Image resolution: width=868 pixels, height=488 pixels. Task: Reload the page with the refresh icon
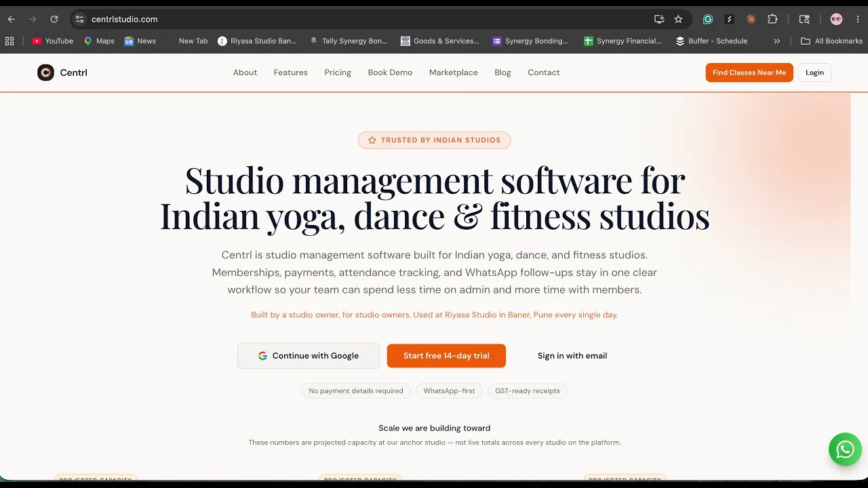54,19
